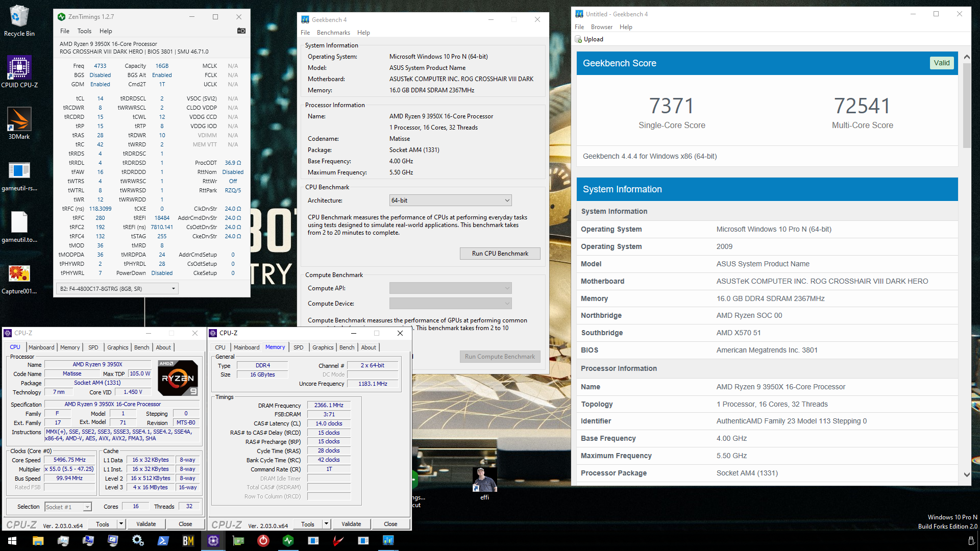Open the CPUID CPU-Z desktop shortcut
980x551 pixels.
click(x=19, y=72)
